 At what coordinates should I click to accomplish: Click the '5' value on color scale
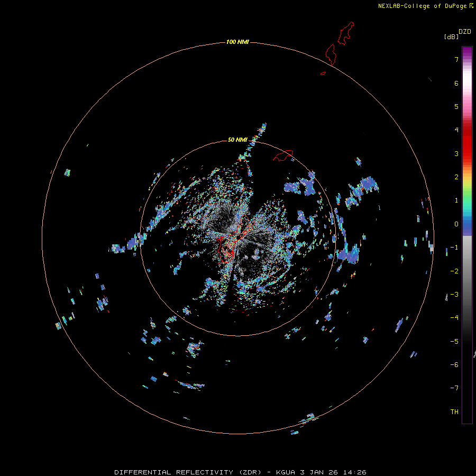[x=456, y=106]
